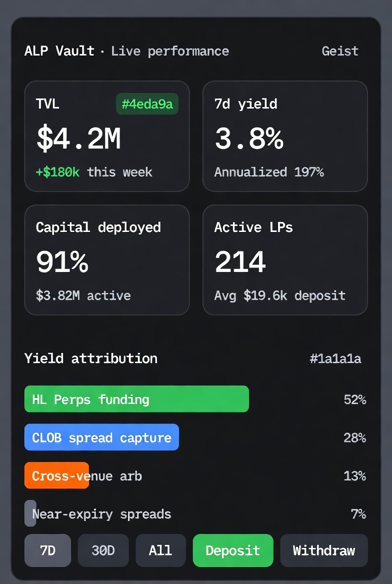Select the CLOB spread capture bar

[101, 437]
